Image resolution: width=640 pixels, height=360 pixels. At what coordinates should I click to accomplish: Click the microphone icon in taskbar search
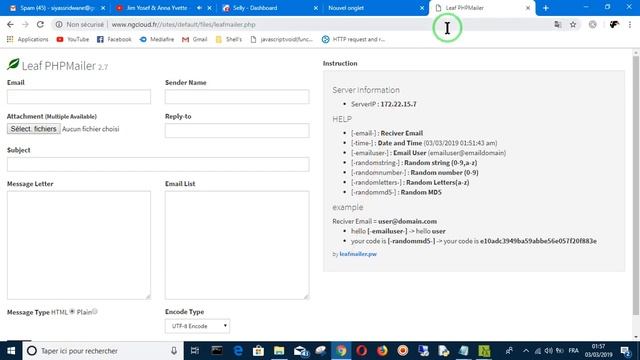pyautogui.click(x=174, y=351)
